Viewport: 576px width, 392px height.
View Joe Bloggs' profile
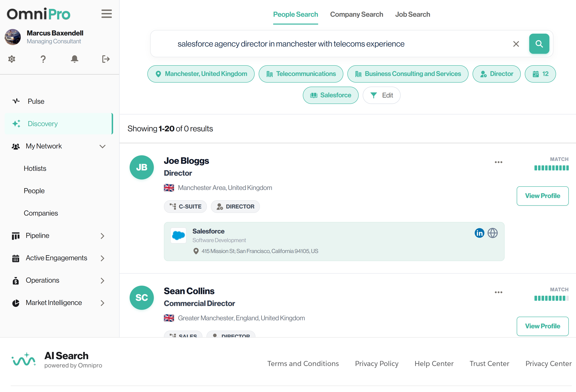coord(542,196)
